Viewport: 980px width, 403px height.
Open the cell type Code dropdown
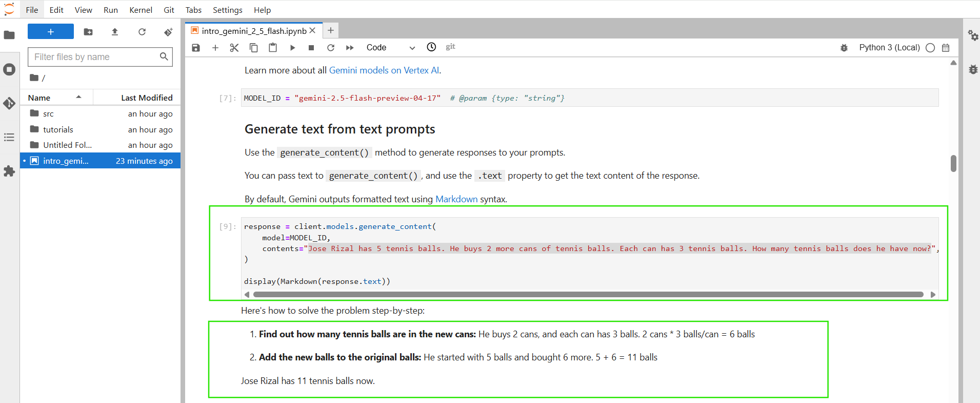click(x=390, y=48)
